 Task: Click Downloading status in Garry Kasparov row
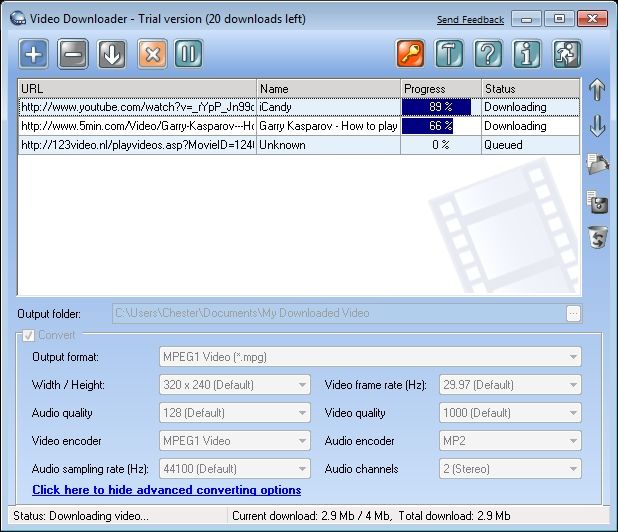tap(531, 126)
